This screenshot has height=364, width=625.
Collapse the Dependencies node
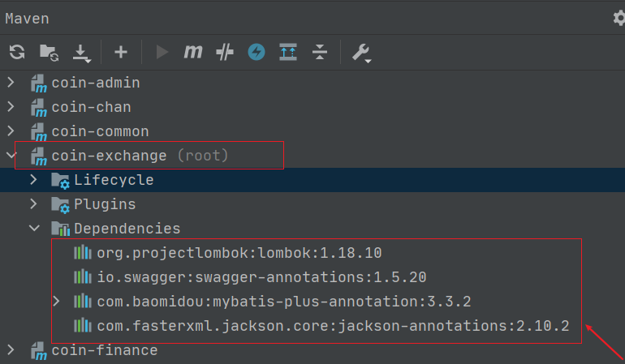click(x=33, y=229)
